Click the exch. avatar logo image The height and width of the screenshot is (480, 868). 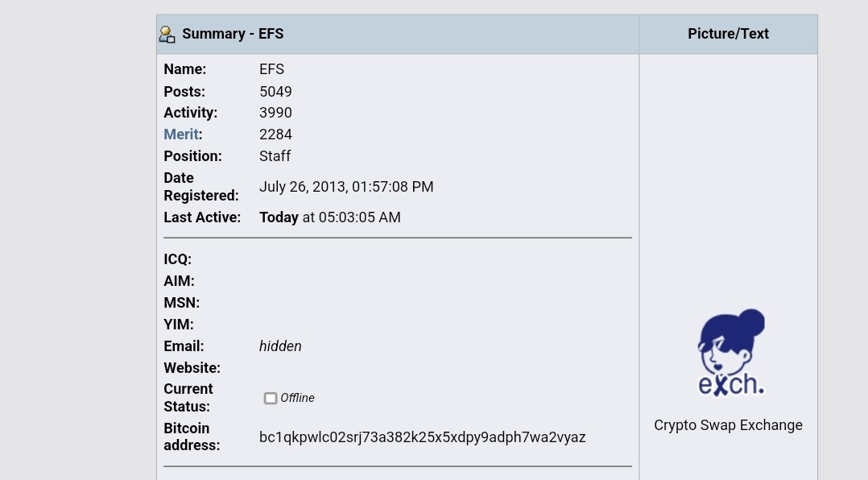731,353
